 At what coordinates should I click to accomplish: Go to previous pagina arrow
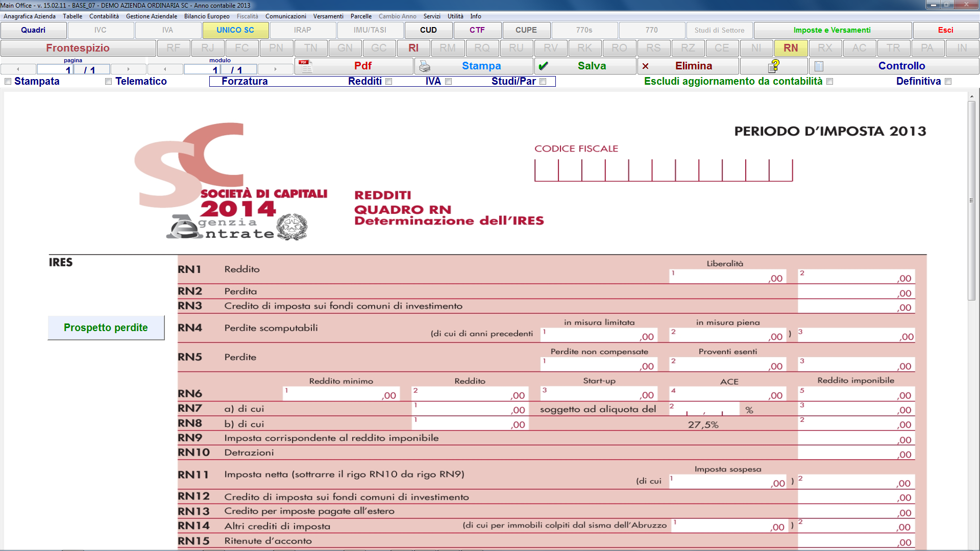coord(18,69)
